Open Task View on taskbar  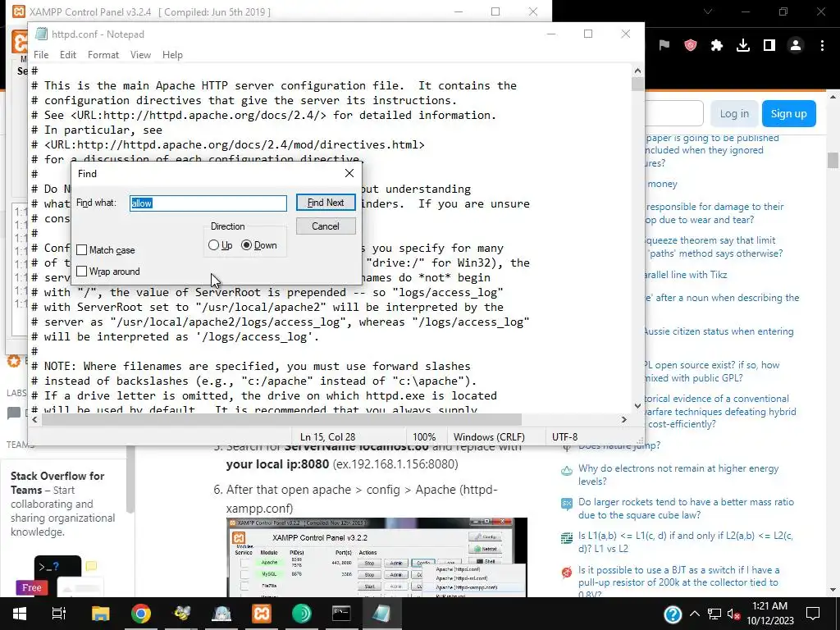click(59, 614)
